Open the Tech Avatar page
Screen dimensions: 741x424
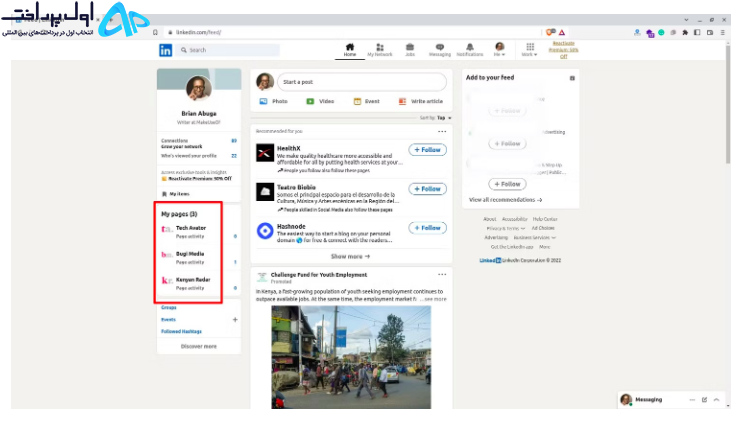coord(191,228)
